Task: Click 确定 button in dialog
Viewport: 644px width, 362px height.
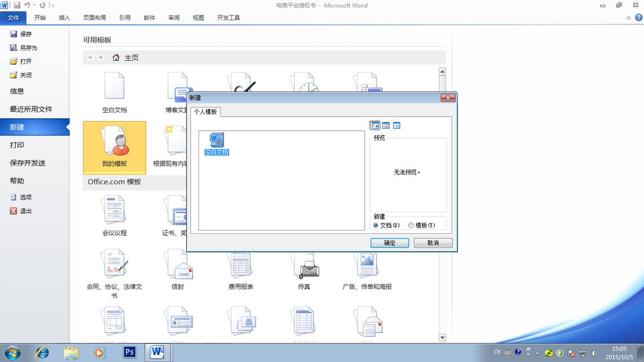Action: tap(390, 243)
